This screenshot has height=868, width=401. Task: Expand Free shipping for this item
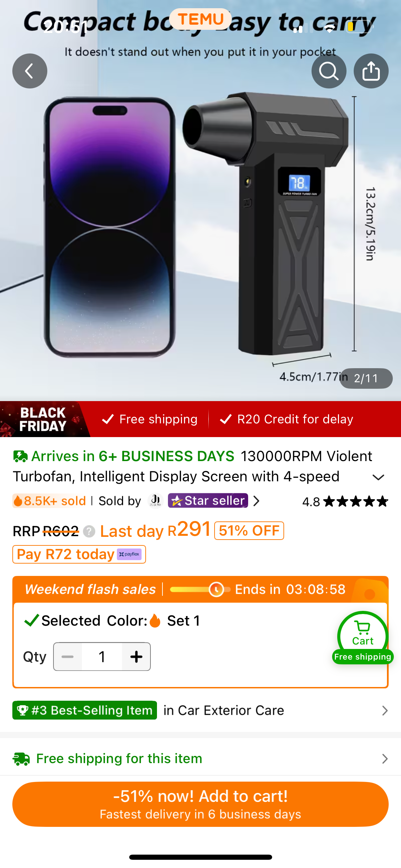point(385,759)
